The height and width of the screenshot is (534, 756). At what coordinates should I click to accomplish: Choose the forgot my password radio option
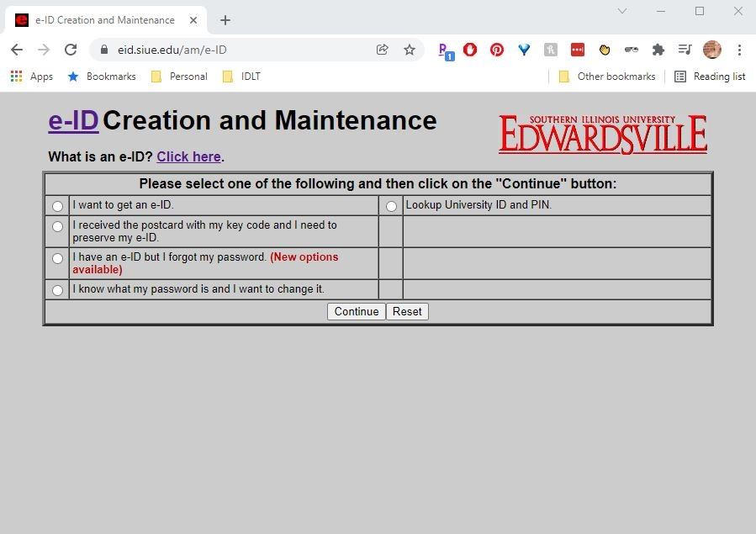point(57,258)
